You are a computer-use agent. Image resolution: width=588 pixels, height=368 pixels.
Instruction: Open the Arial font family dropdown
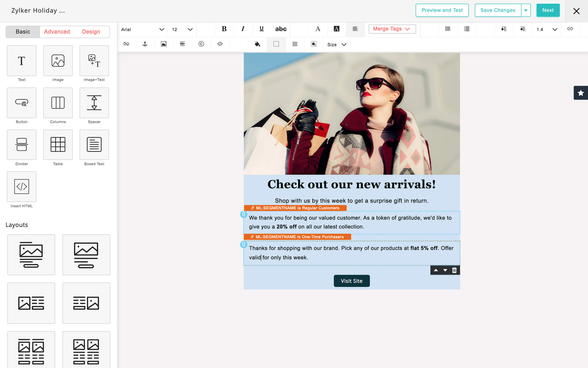[x=143, y=29]
